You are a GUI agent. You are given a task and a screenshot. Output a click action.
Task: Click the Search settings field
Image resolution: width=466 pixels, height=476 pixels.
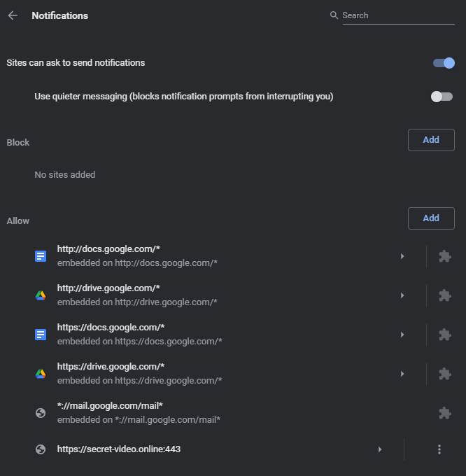click(397, 15)
